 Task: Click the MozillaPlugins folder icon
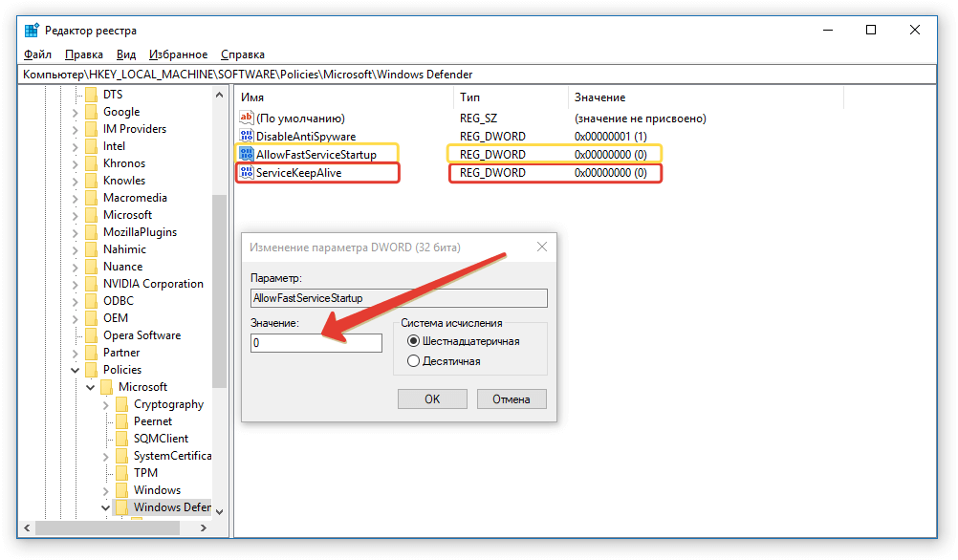pyautogui.click(x=91, y=232)
